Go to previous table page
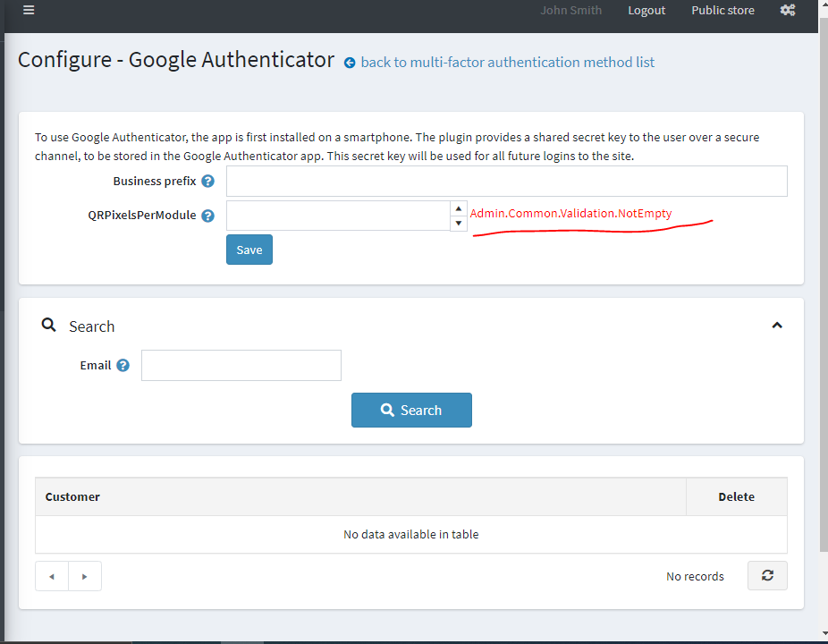Screen dimensions: 828x644 click(x=52, y=576)
